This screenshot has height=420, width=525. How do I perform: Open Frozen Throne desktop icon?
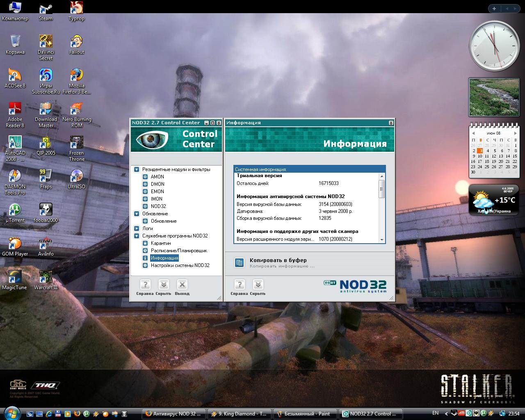[x=77, y=149]
